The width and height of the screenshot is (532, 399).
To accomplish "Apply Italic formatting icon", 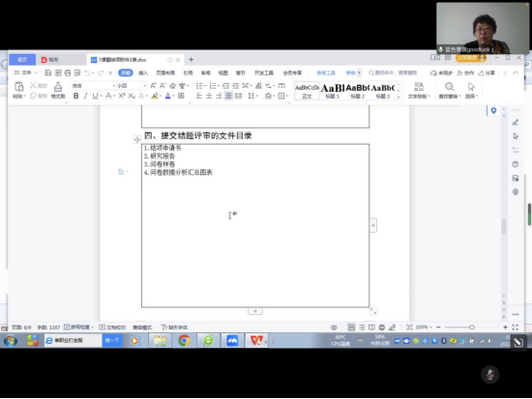I will click(85, 96).
